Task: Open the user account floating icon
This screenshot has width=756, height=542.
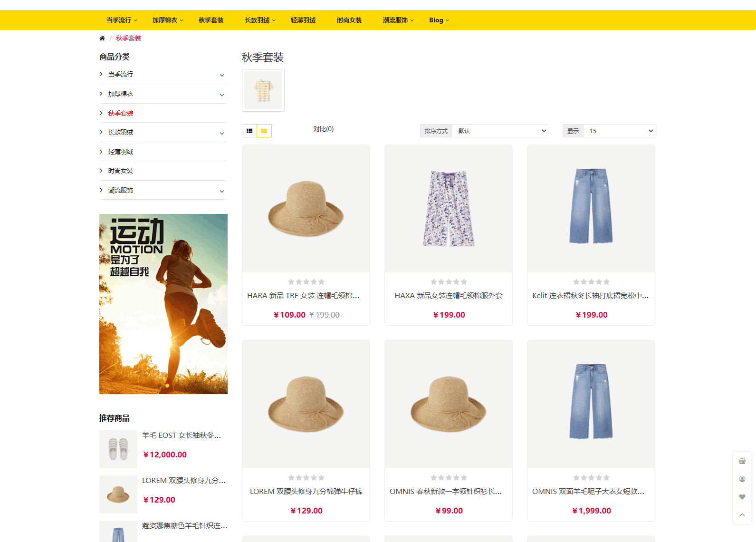Action: 742,479
